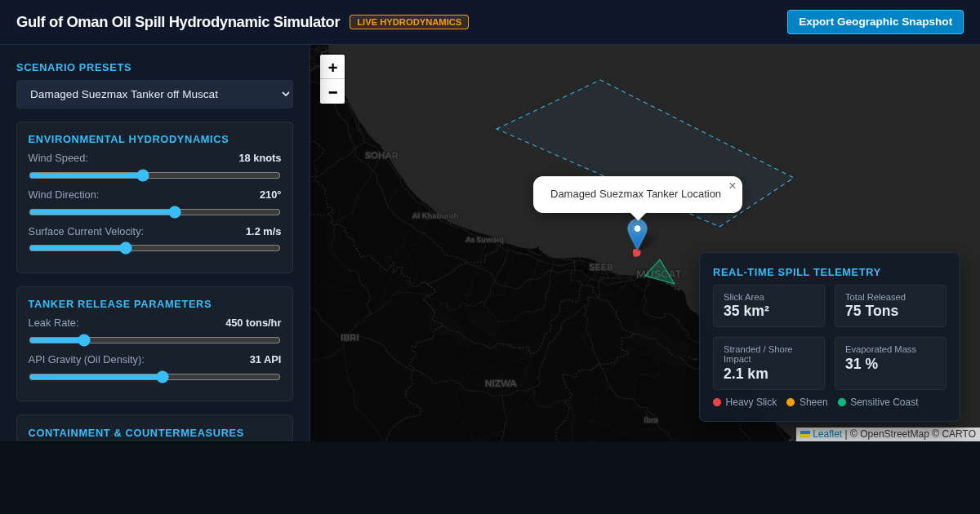Click the Evaporated Mass 31 % card
Viewport: 980px width, 514px height.
(x=890, y=363)
